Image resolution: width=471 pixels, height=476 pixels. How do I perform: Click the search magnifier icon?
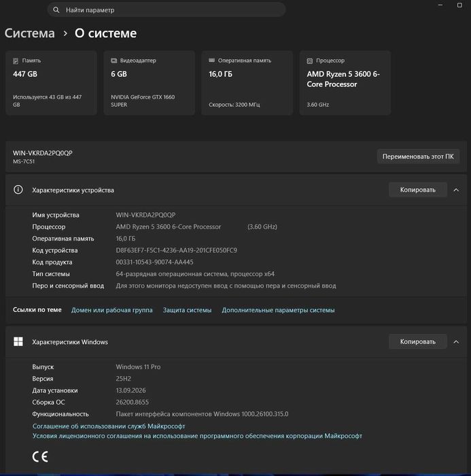click(x=56, y=10)
